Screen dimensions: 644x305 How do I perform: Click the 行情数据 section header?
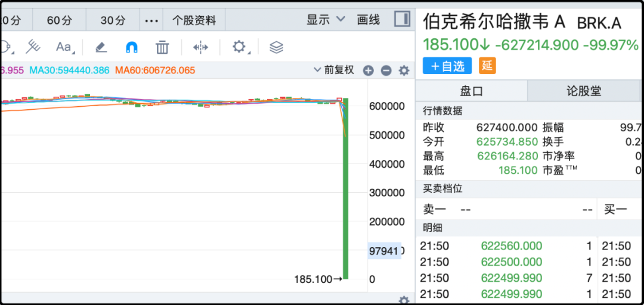tap(442, 111)
